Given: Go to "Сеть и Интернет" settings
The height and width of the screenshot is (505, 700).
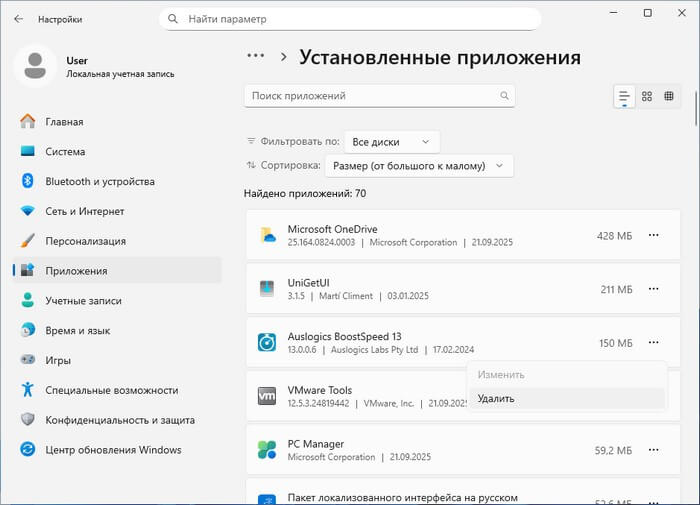Looking at the screenshot, I should [x=84, y=211].
